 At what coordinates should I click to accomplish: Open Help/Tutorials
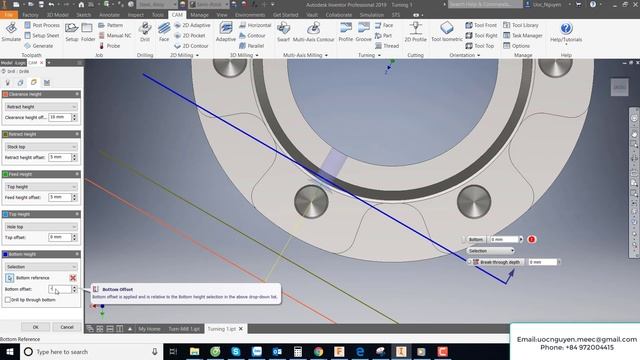[x=566, y=32]
